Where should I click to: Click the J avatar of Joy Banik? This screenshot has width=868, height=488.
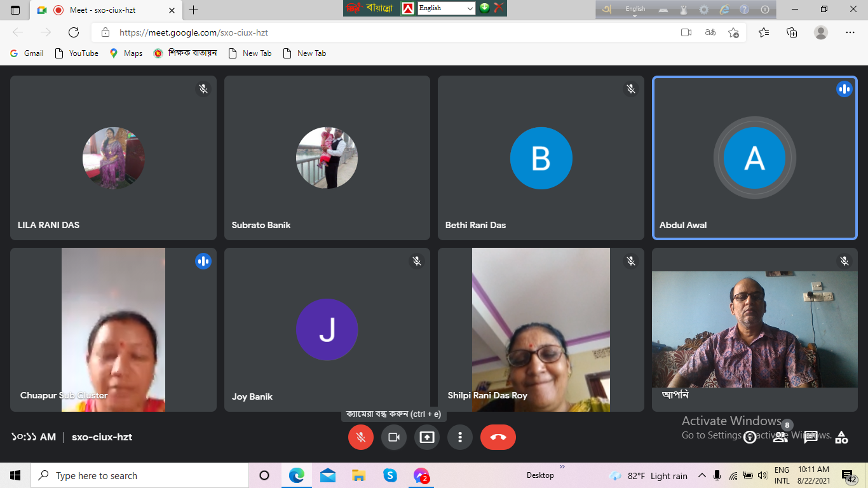click(327, 330)
